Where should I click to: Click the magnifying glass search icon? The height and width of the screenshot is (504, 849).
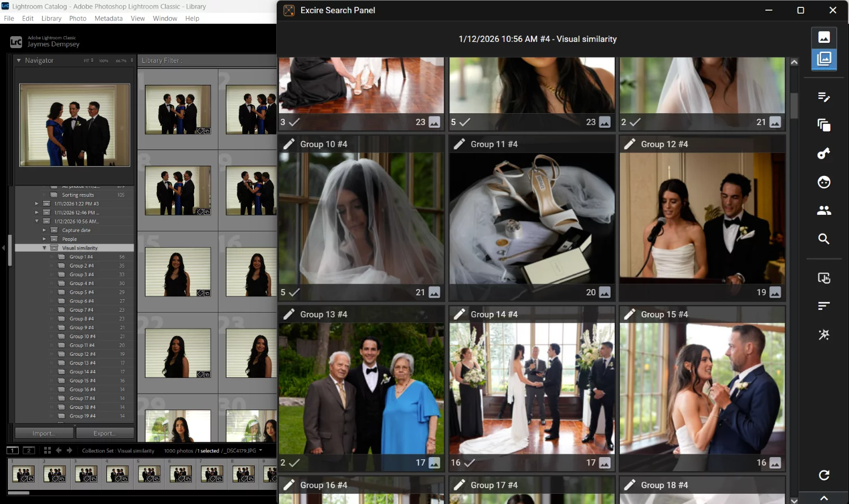pos(824,239)
